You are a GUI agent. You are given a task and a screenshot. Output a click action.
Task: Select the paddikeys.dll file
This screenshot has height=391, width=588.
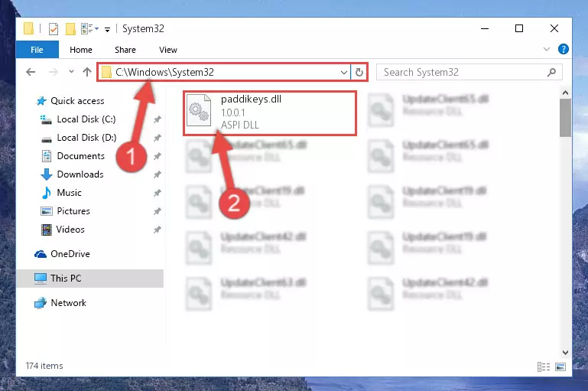[x=270, y=113]
